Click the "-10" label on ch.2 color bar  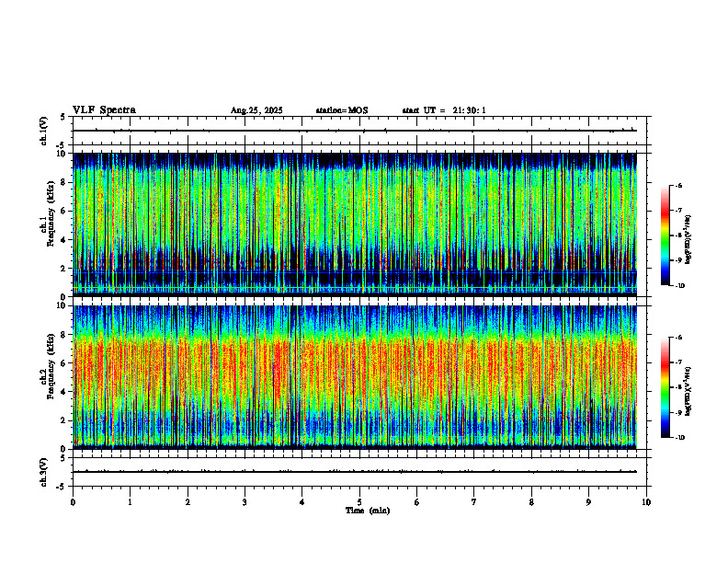pos(679,438)
